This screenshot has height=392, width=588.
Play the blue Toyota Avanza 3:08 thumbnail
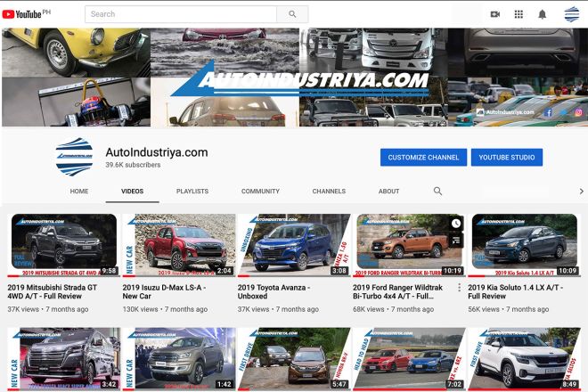294,245
